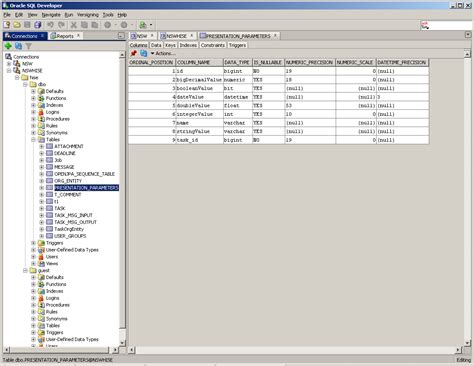474x366 pixels.
Task: Open the Navigate menu
Action: [51, 15]
